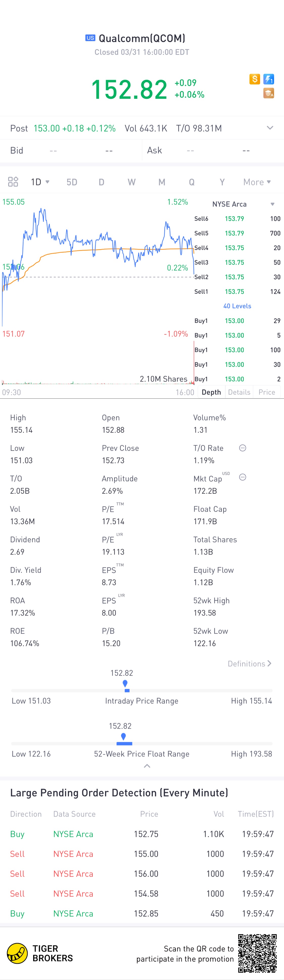This screenshot has height=980, width=284.
Task: Select the Details tab beside Depth
Action: click(x=239, y=392)
